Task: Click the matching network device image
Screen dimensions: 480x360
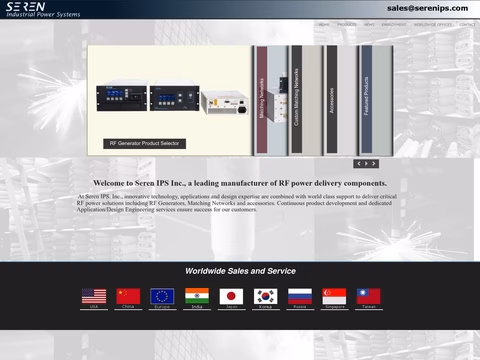Action: [277, 99]
